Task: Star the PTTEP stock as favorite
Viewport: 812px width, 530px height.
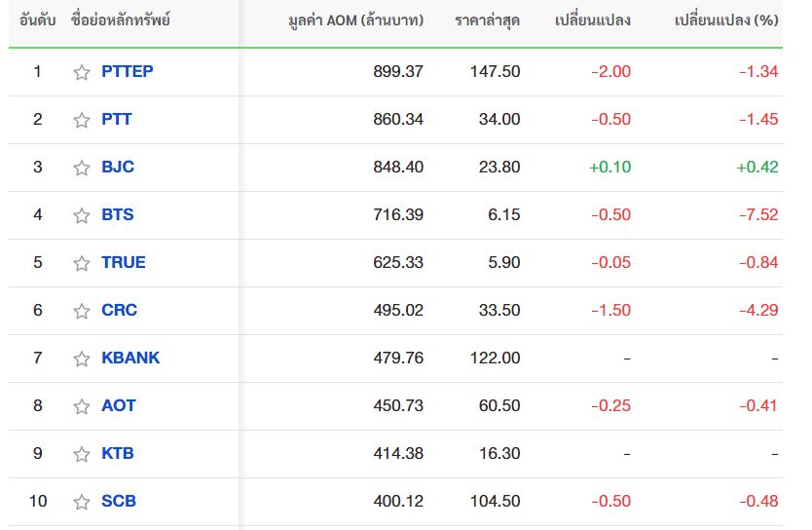Action: (x=82, y=72)
